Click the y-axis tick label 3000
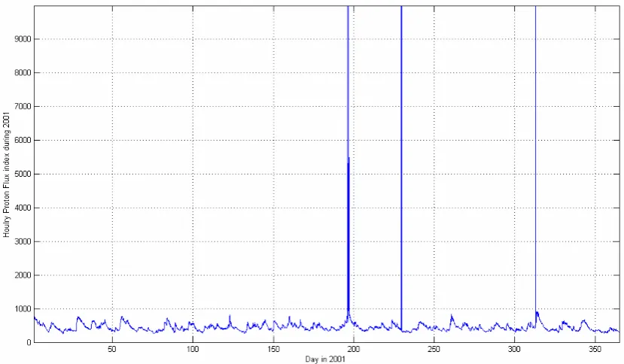The height and width of the screenshot is (364, 624). [23, 242]
